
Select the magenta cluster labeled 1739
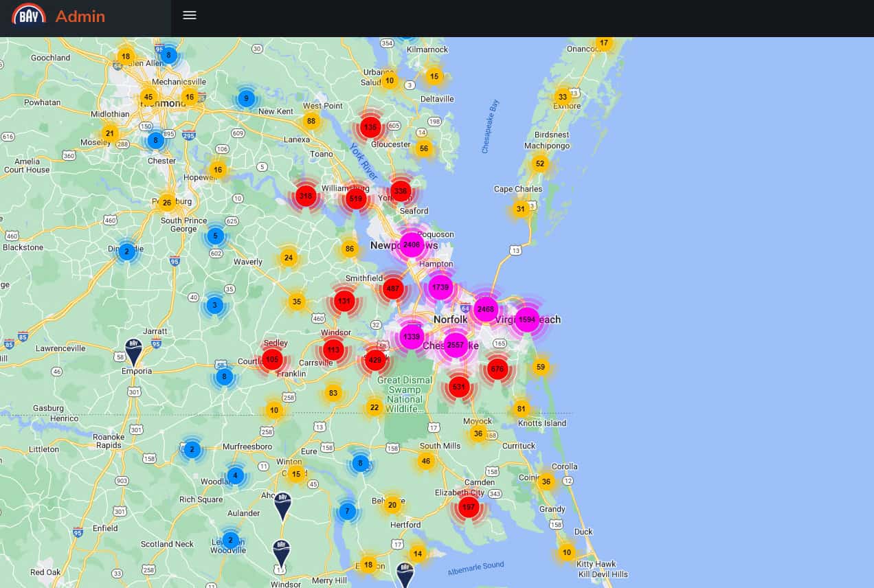click(440, 288)
